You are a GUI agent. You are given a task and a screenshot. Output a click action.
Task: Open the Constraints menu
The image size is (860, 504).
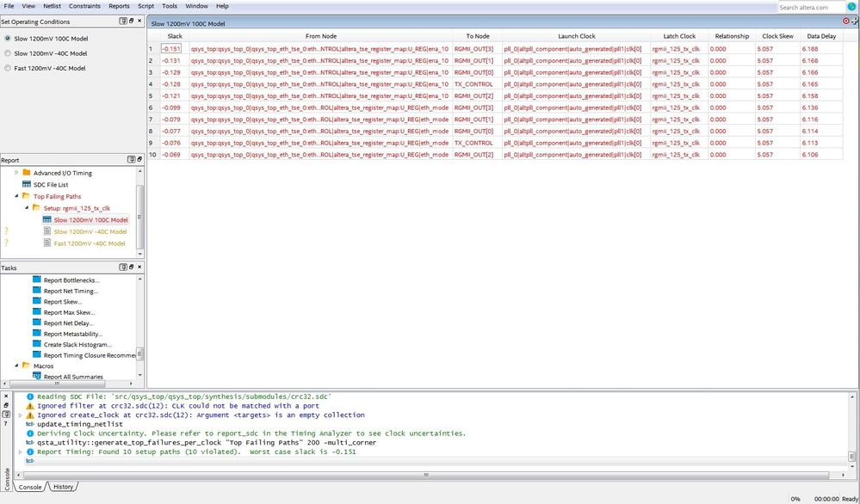click(84, 6)
